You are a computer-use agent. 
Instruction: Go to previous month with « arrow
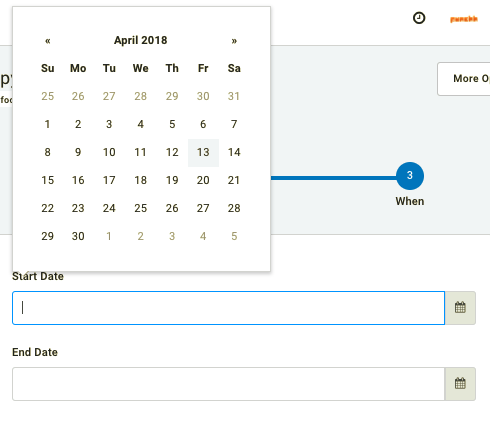48,41
